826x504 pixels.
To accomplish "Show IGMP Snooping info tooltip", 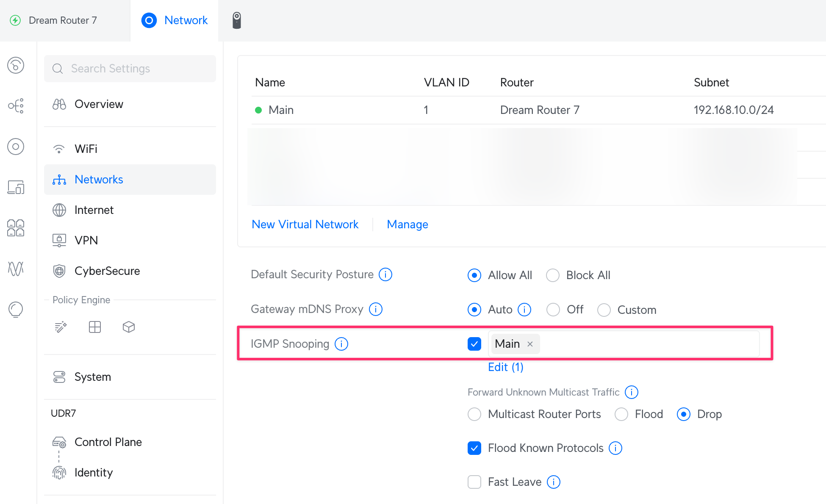I will click(341, 344).
